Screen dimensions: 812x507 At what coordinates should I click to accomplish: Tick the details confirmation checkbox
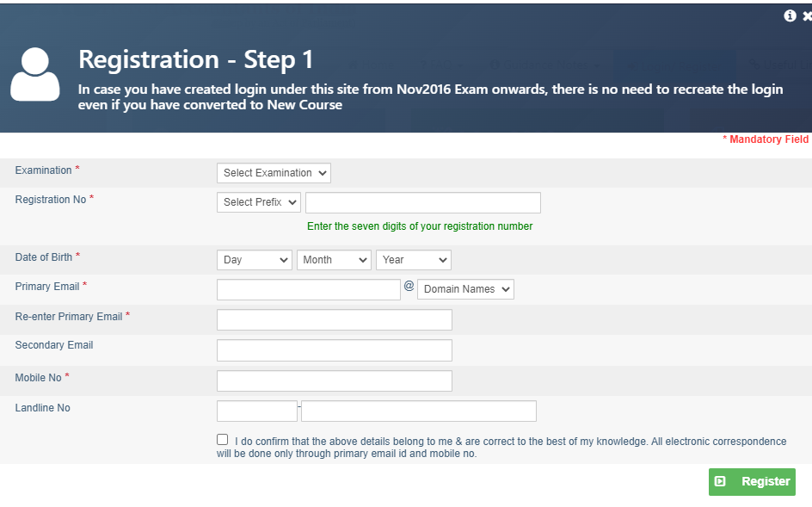tap(223, 440)
